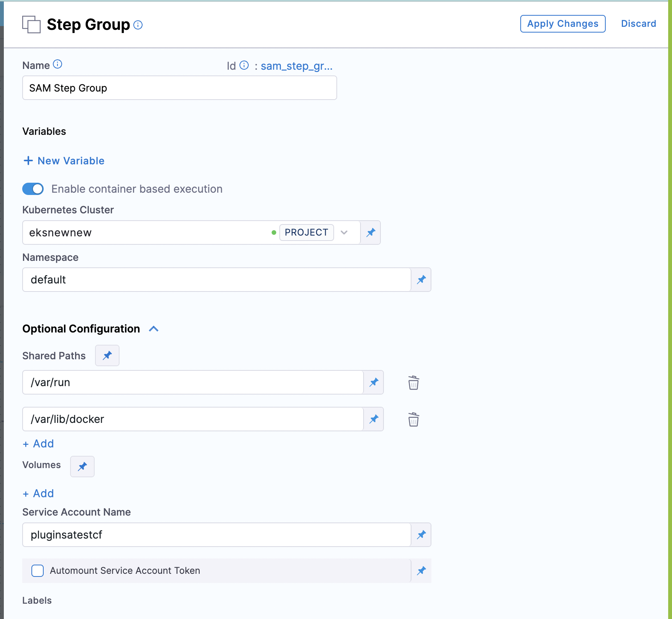672x619 pixels.
Task: Pin the /var/run shared path entry
Action: pos(374,382)
